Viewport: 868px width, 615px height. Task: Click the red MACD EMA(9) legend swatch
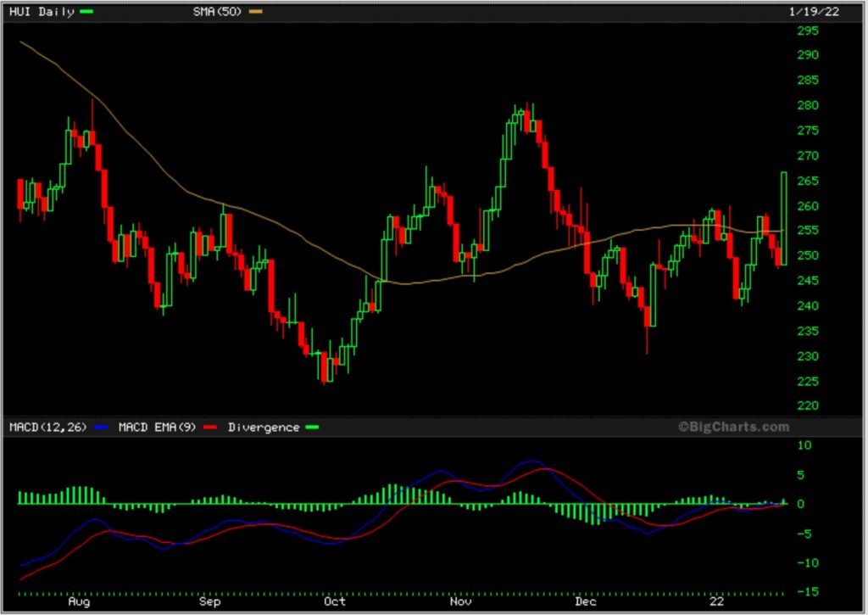209,428
